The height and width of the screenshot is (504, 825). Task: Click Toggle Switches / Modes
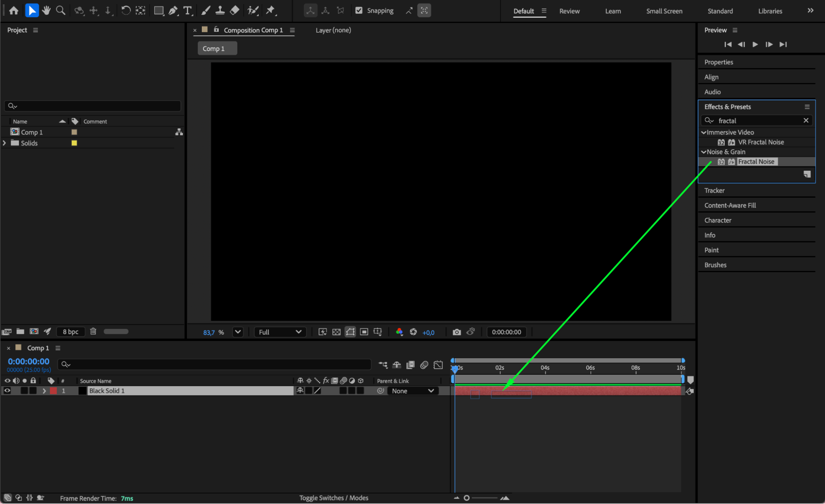[333, 498]
